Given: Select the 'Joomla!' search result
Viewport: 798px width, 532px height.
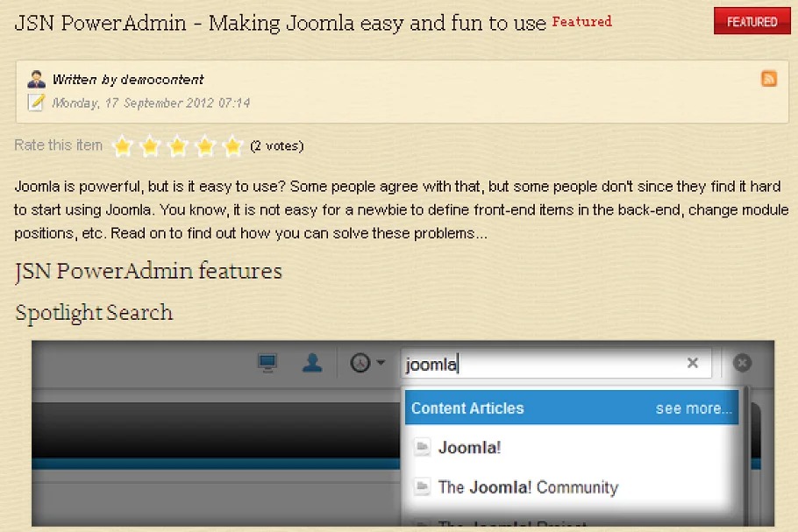Looking at the screenshot, I should tap(469, 448).
